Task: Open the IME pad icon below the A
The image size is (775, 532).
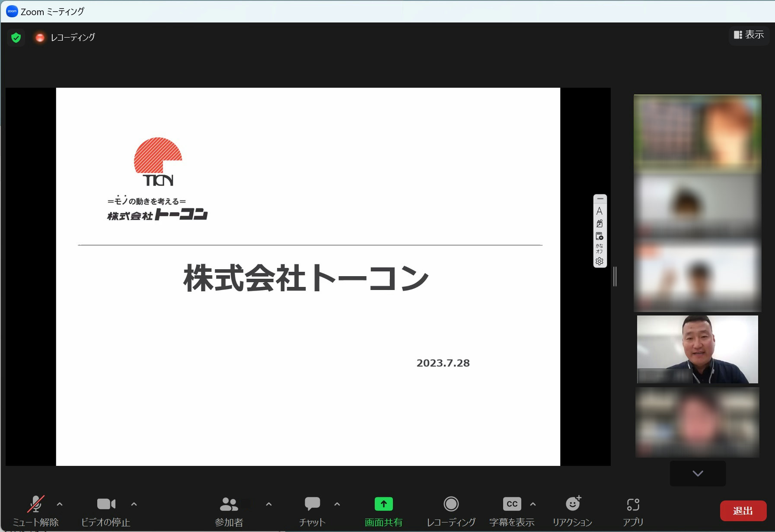Action: click(x=600, y=223)
